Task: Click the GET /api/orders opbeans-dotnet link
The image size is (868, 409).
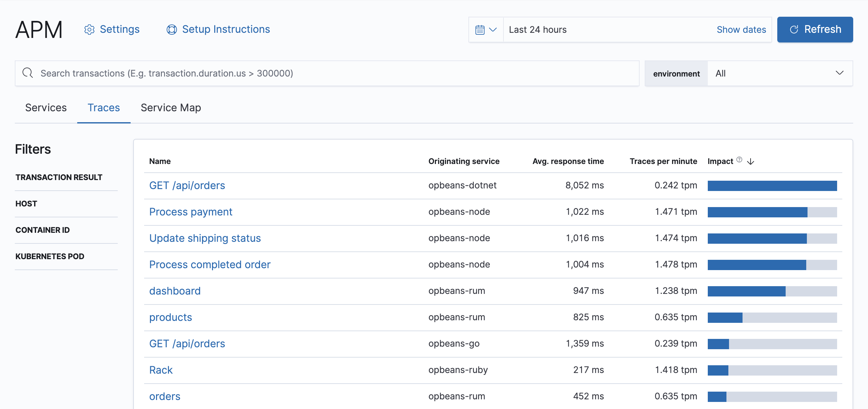Action: [187, 186]
